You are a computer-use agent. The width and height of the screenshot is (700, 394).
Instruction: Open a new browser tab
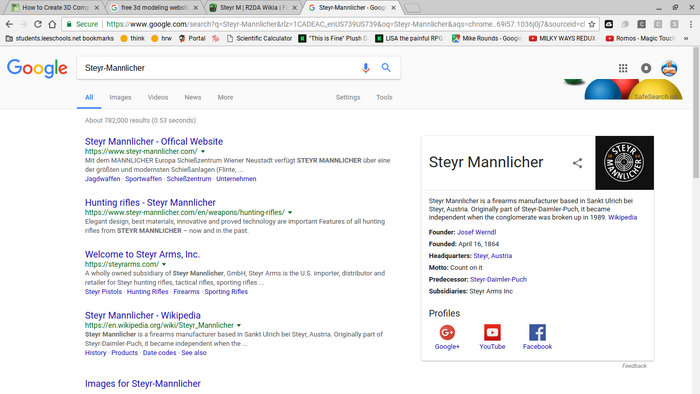[x=412, y=8]
